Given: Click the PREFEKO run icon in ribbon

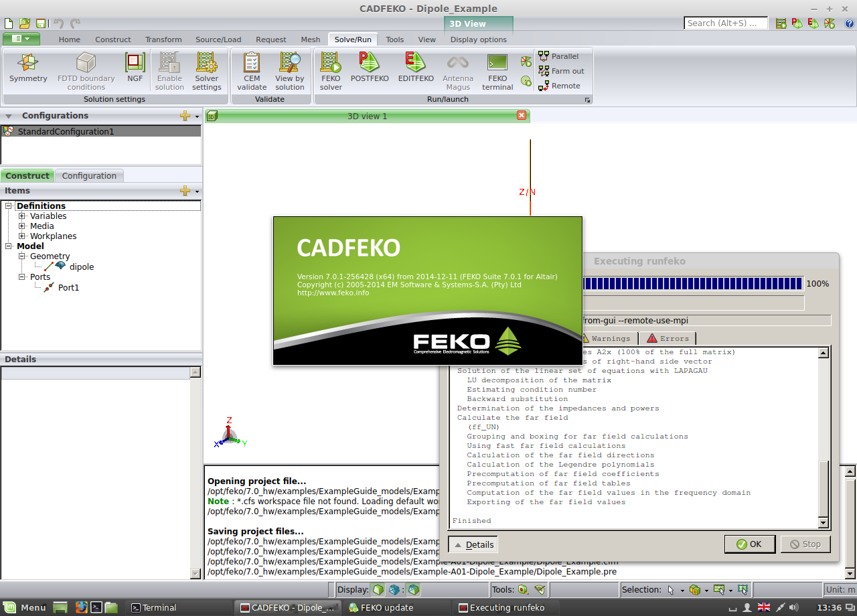Looking at the screenshot, I should coord(526,62).
